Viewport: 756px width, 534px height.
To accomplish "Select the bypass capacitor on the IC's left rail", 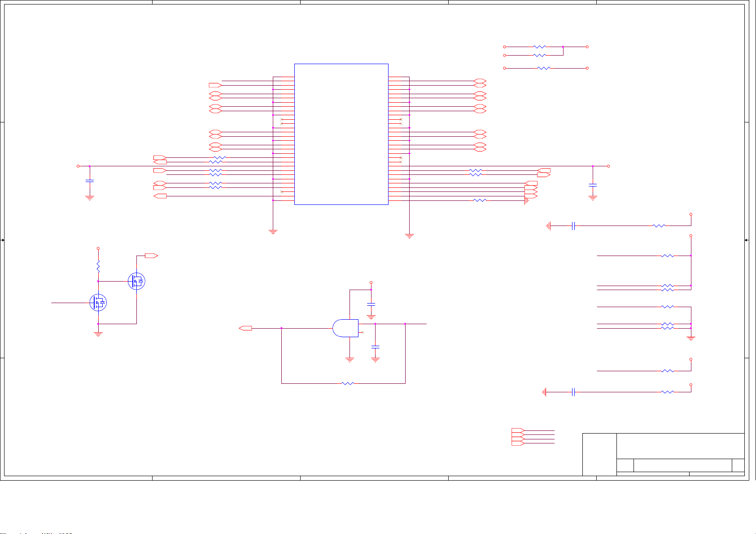I will 90,181.
